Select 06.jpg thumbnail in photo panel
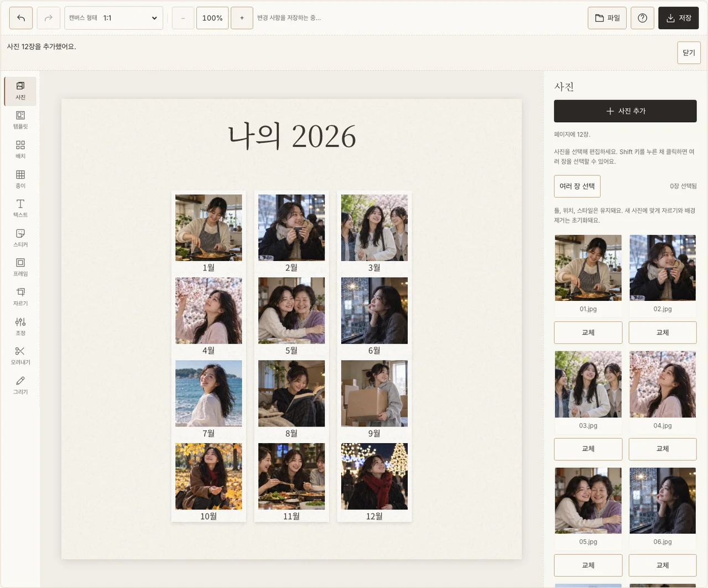Screen dimensions: 708x588 pyautogui.click(x=663, y=501)
